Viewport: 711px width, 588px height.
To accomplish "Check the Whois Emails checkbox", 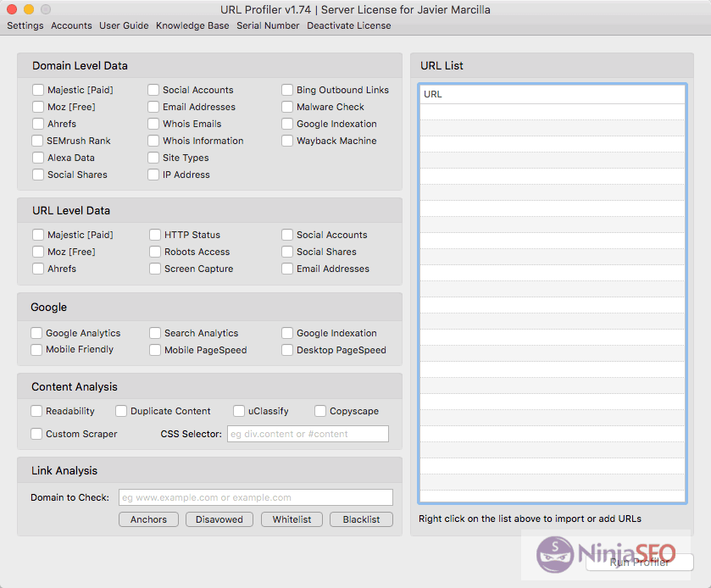I will click(153, 124).
